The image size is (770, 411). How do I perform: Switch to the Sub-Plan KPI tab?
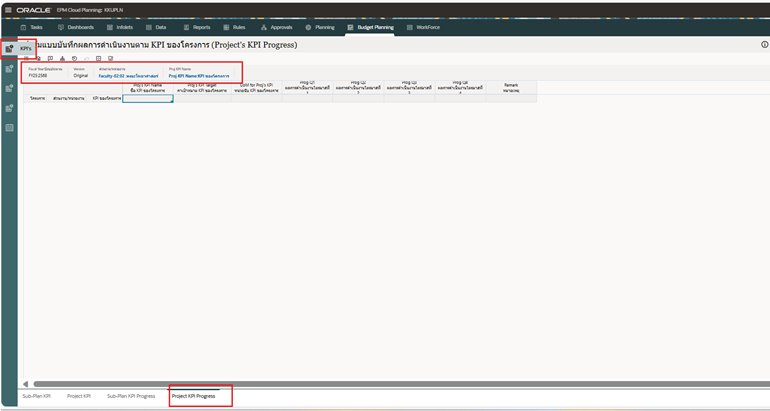[x=36, y=396]
